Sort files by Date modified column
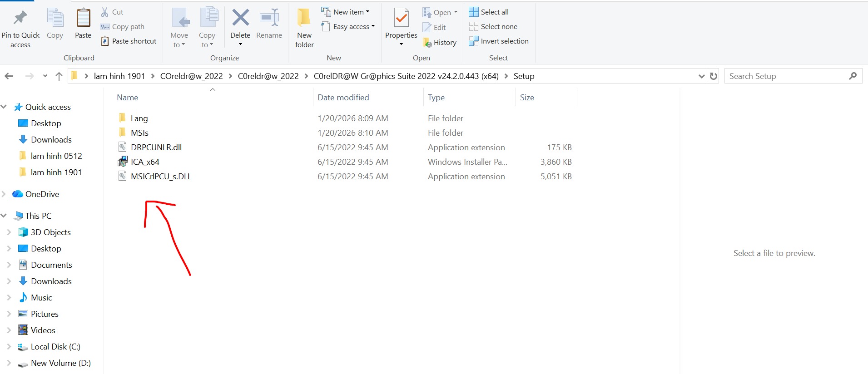 click(x=343, y=98)
